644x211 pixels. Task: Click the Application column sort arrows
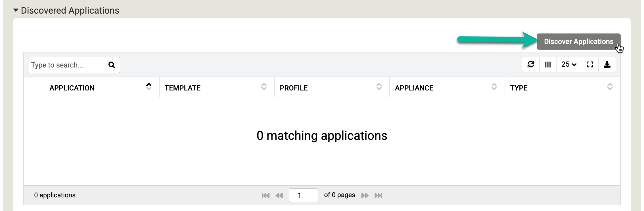(x=149, y=86)
